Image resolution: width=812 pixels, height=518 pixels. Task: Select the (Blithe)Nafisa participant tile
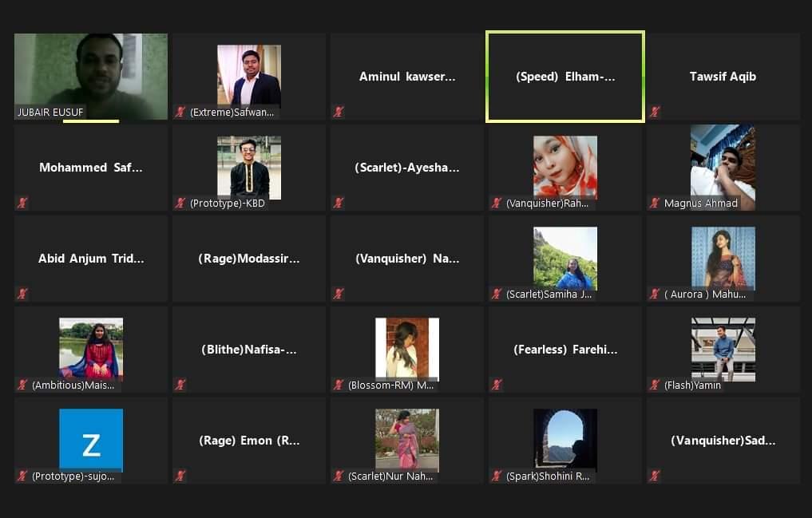[249, 350]
